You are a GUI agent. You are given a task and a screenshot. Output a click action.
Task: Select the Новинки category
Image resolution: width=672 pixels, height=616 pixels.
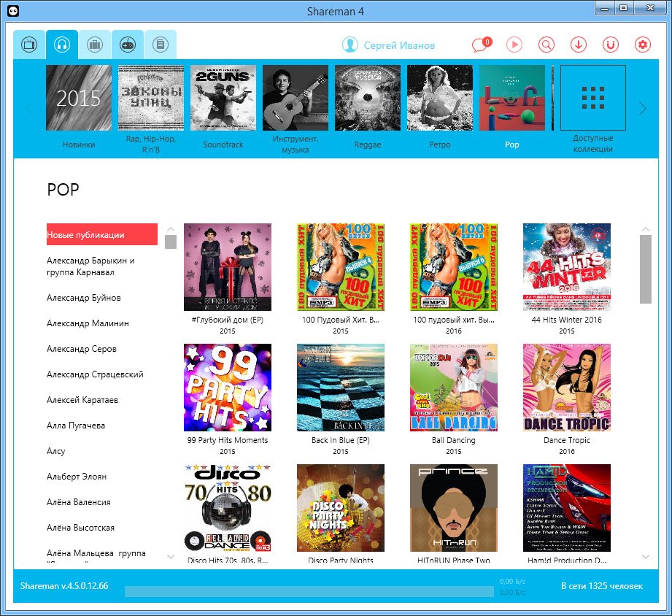tap(79, 98)
